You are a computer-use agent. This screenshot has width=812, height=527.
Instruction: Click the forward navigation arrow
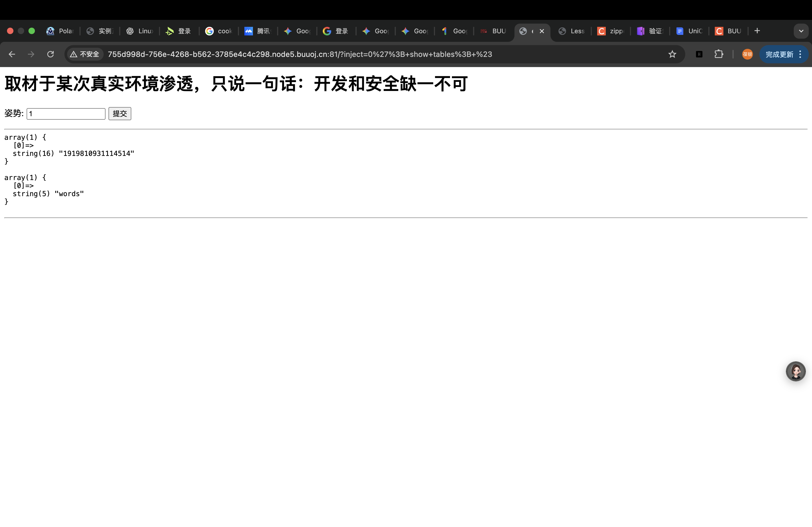[31, 54]
